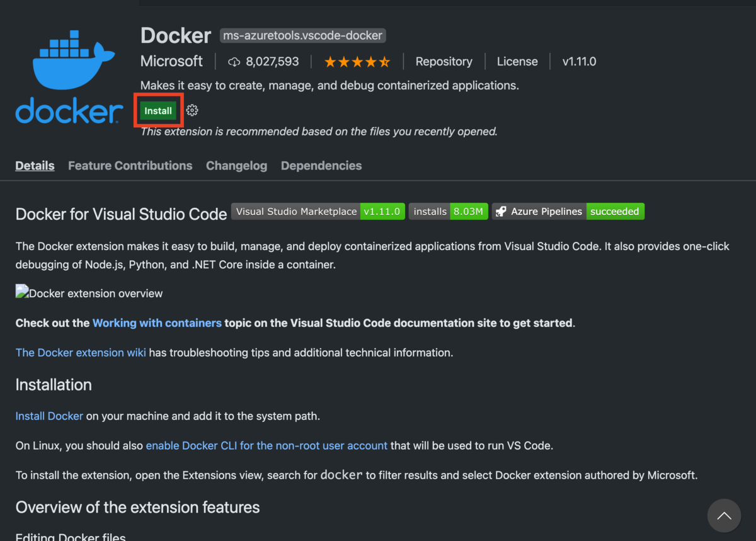Select the Details tab

pos(35,165)
